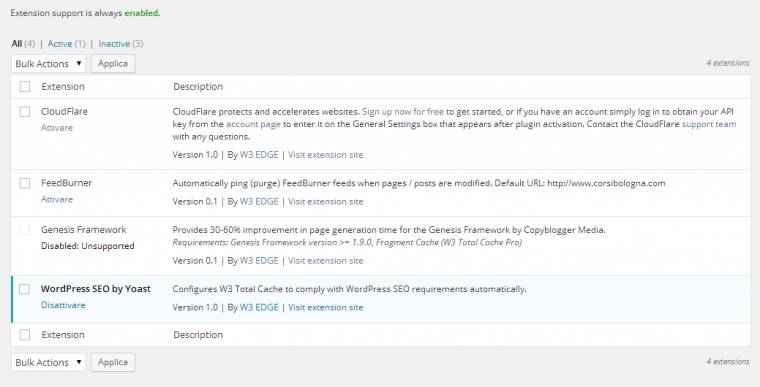Screen dimensions: 760x387
Task: Click Attivare under FeedBurner
Action: pyautogui.click(x=57, y=199)
